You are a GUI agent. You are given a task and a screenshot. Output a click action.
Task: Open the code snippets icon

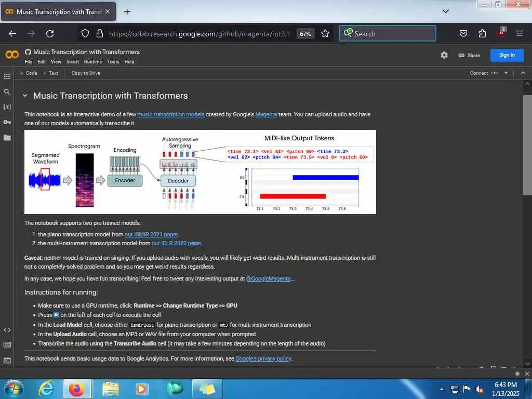[x=7, y=330]
